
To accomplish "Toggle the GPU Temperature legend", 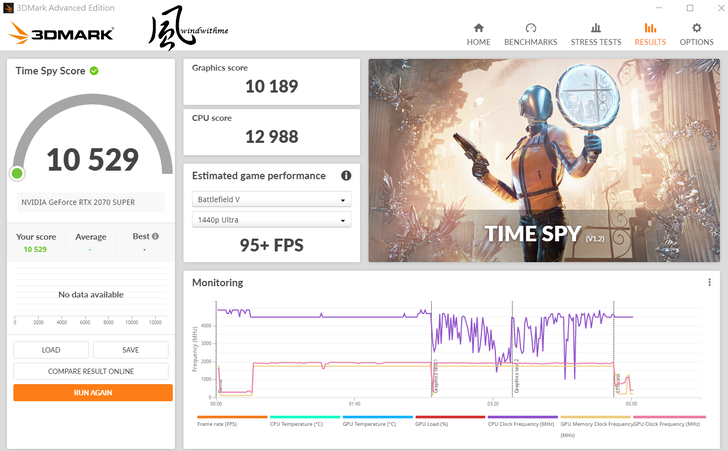I will pos(377,421).
